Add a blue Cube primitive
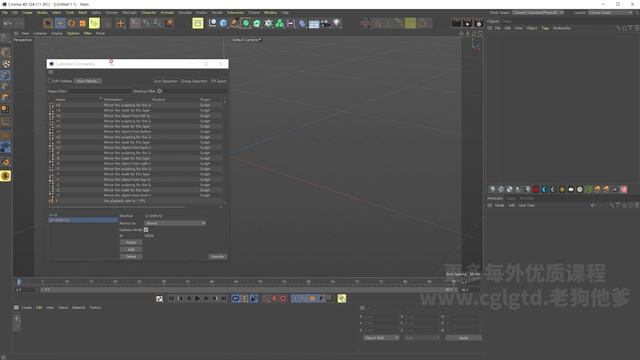 click(224, 23)
